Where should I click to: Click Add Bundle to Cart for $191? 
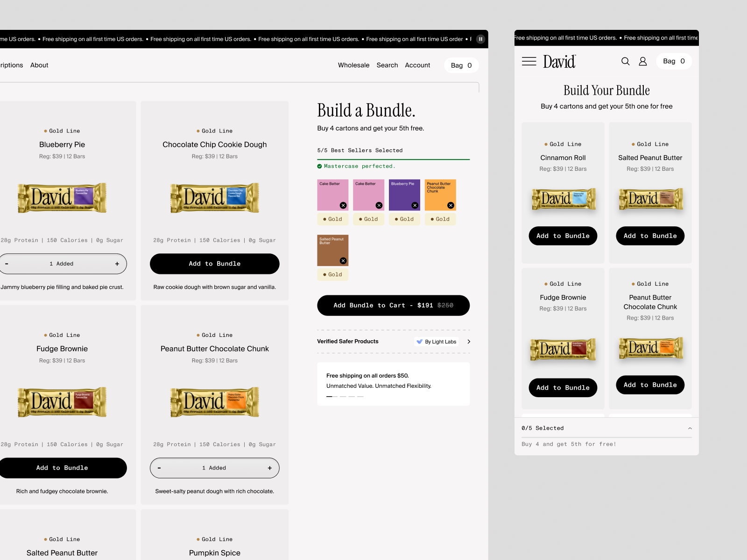[393, 305]
